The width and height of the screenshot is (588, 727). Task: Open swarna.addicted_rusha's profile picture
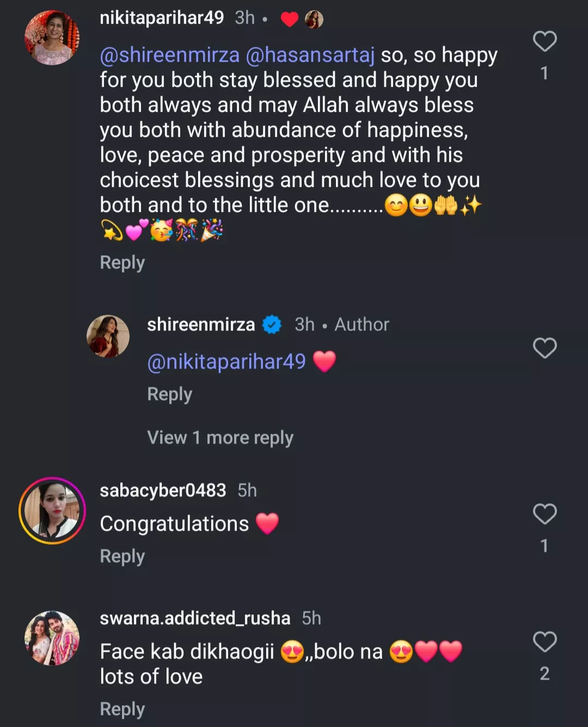[x=52, y=638]
